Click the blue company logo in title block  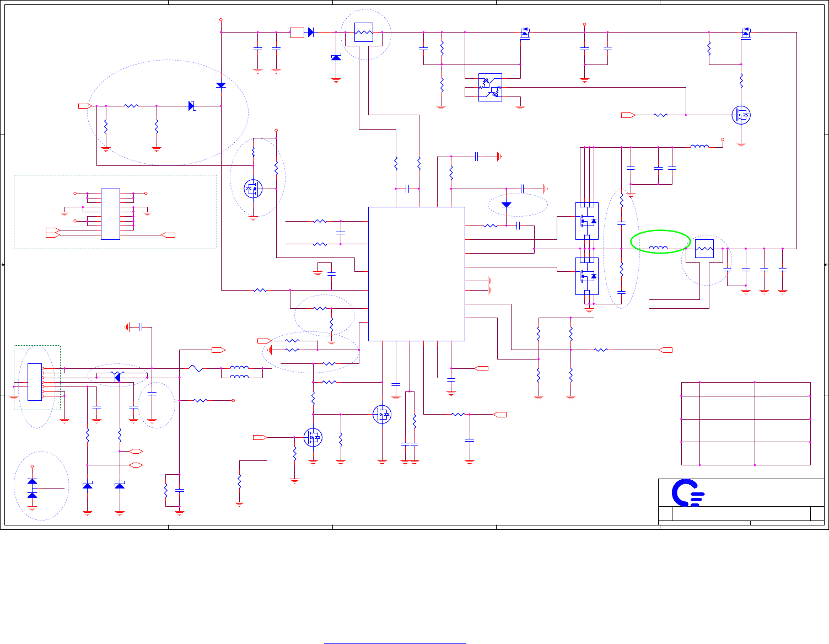(x=688, y=493)
